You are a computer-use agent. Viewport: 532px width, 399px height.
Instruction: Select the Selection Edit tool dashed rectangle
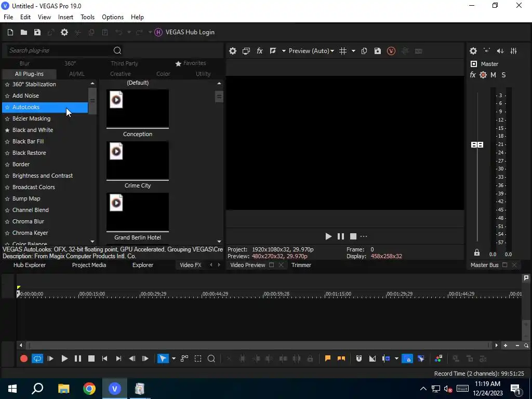(198, 358)
